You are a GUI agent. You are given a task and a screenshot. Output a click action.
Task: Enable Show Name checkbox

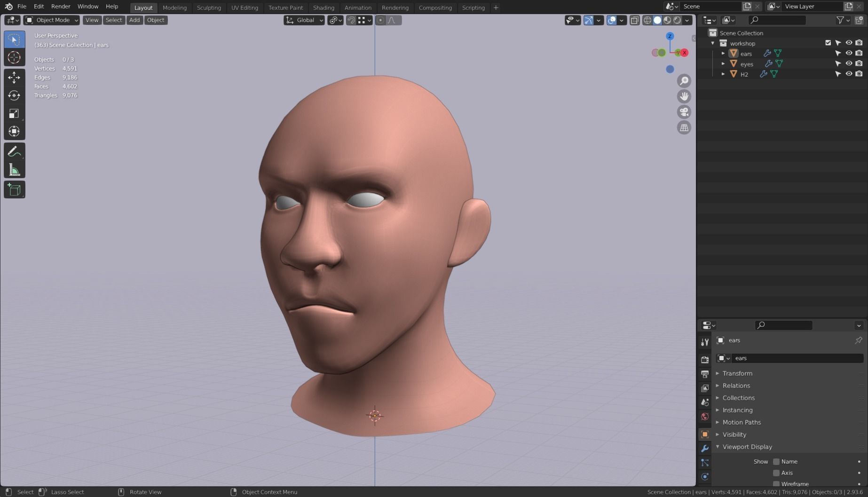pyautogui.click(x=776, y=462)
